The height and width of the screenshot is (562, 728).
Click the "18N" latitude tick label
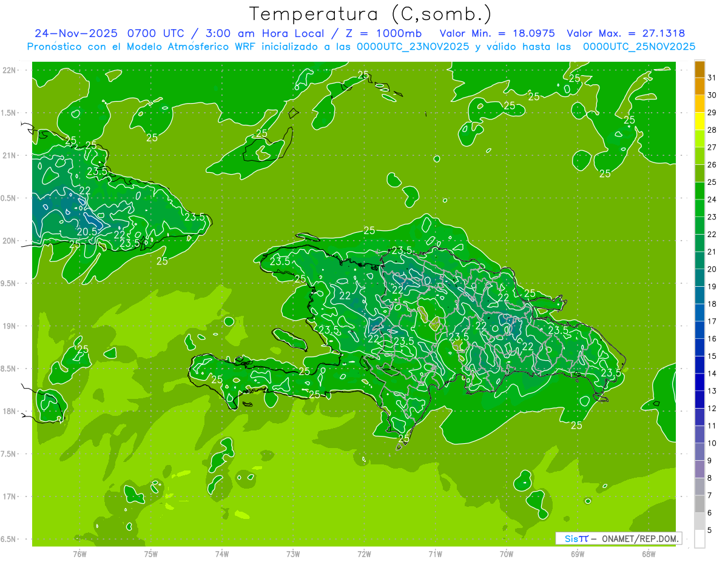tap(9, 412)
